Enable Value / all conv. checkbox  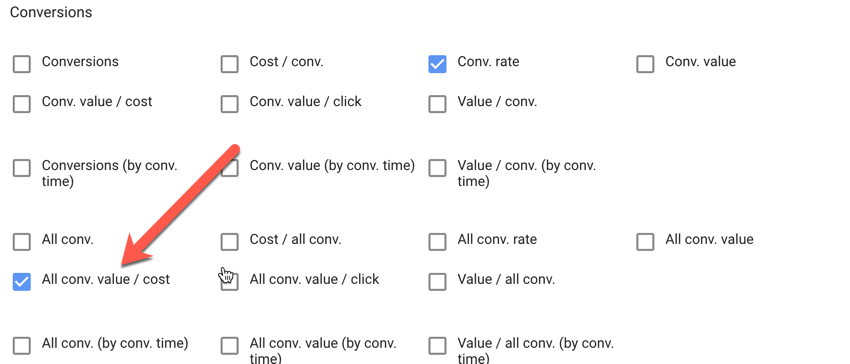click(x=437, y=282)
